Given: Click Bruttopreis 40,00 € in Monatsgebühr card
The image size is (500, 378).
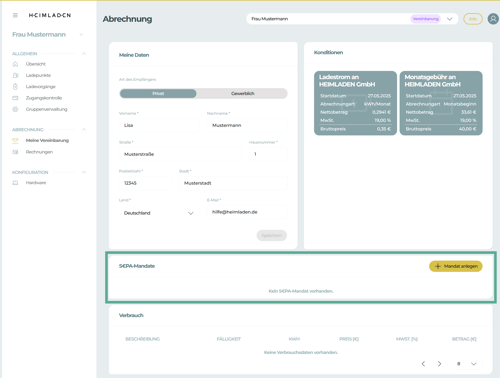Looking at the screenshot, I should 441,129.
